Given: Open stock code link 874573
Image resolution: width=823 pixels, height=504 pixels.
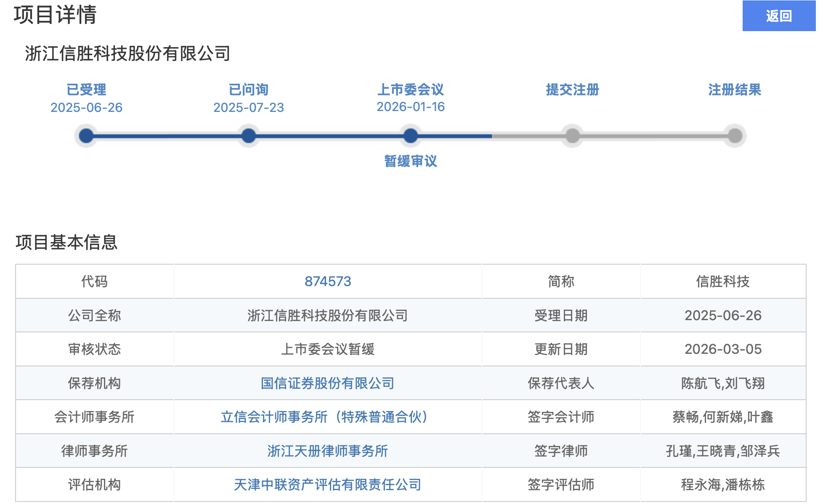Looking at the screenshot, I should pos(328,281).
